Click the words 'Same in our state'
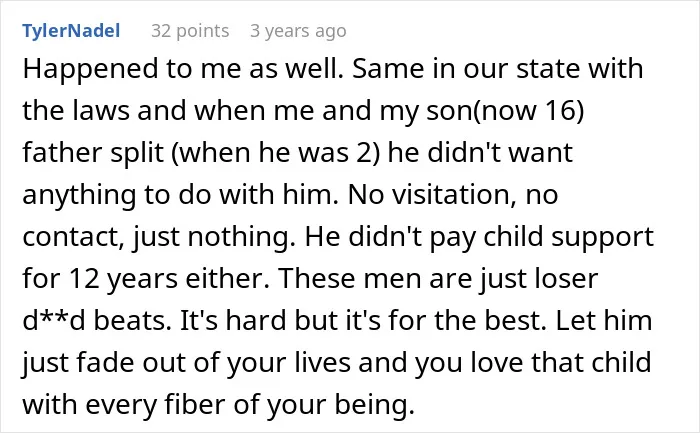 tap(466, 69)
